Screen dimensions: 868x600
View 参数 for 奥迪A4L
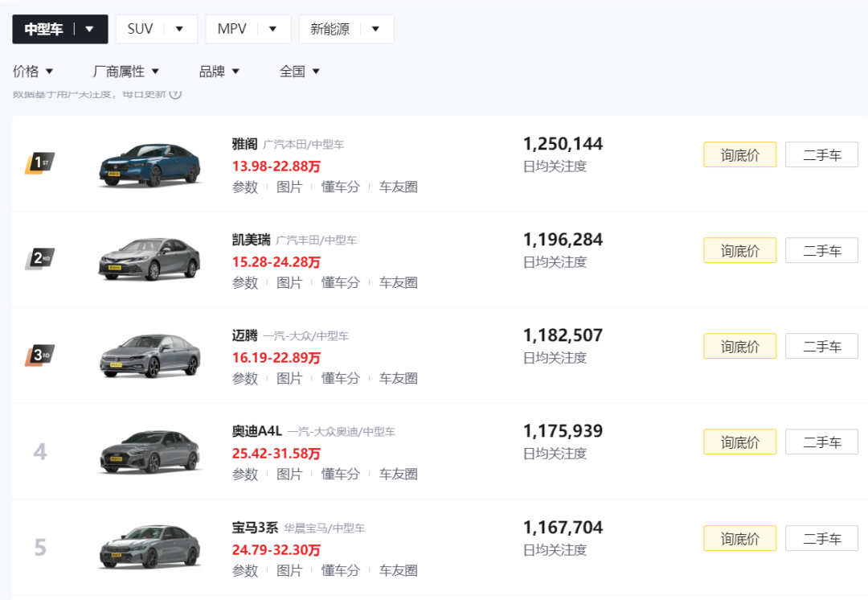click(245, 475)
